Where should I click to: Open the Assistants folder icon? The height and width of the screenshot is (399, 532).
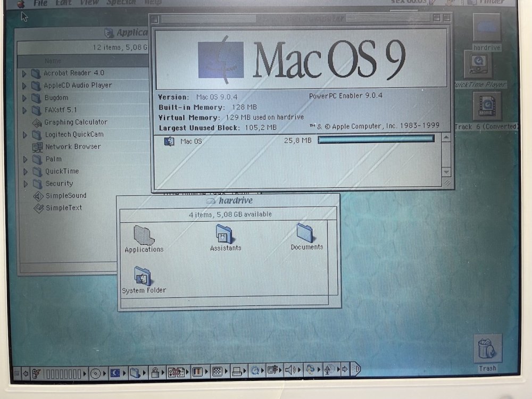click(x=224, y=234)
